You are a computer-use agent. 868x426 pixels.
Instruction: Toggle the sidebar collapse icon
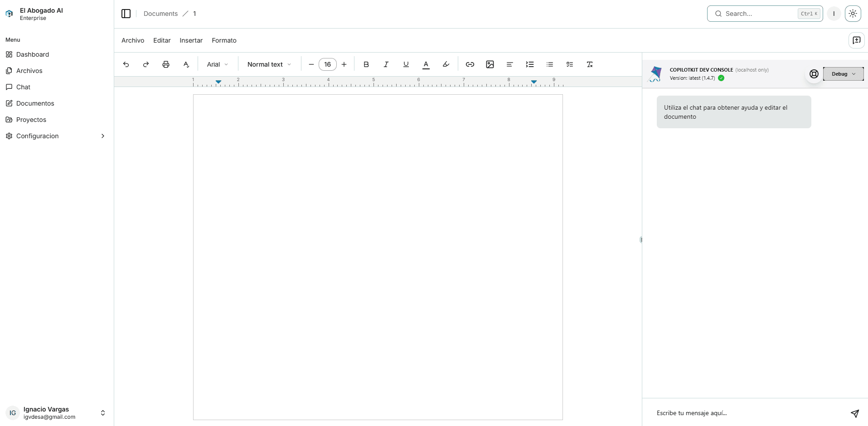(x=126, y=14)
